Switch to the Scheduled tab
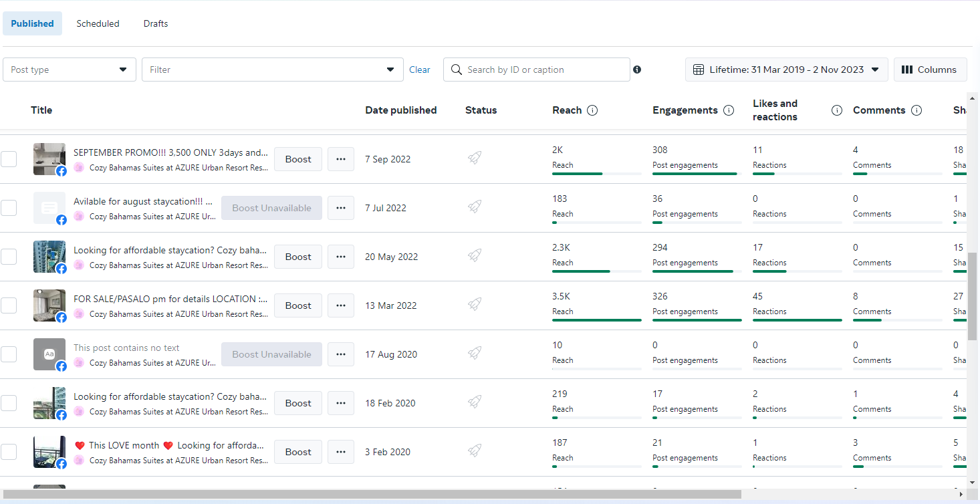The width and height of the screenshot is (980, 504). pos(98,23)
